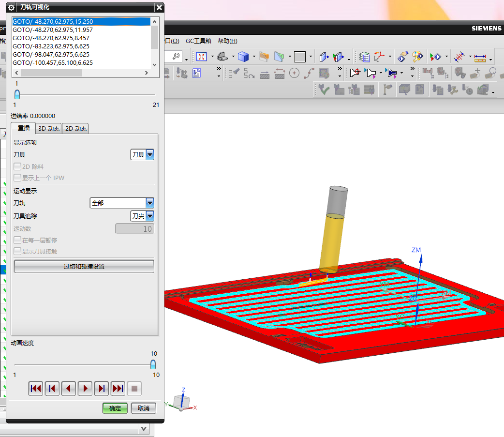Open the 帮助(H) menu

point(227,41)
